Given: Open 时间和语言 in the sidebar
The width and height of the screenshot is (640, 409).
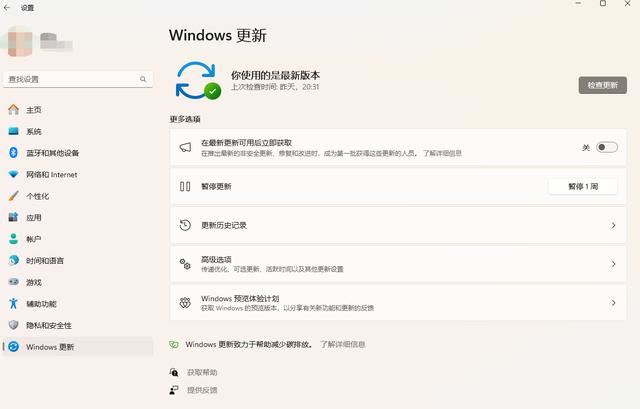Looking at the screenshot, I should (47, 260).
